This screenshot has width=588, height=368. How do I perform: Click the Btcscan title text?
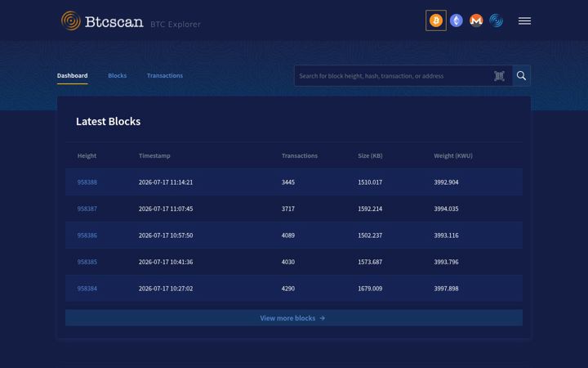[x=114, y=21]
